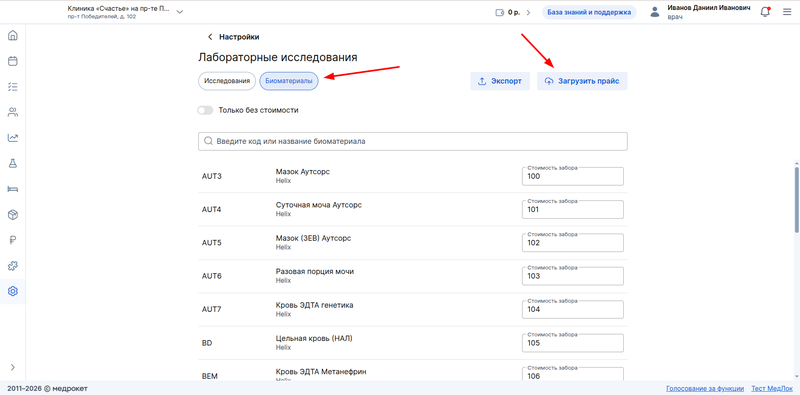Open the hamburger menu at the top right
The width and height of the screenshot is (800, 395).
click(787, 12)
